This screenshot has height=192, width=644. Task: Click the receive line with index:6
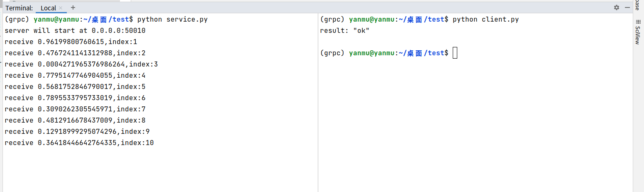point(75,98)
